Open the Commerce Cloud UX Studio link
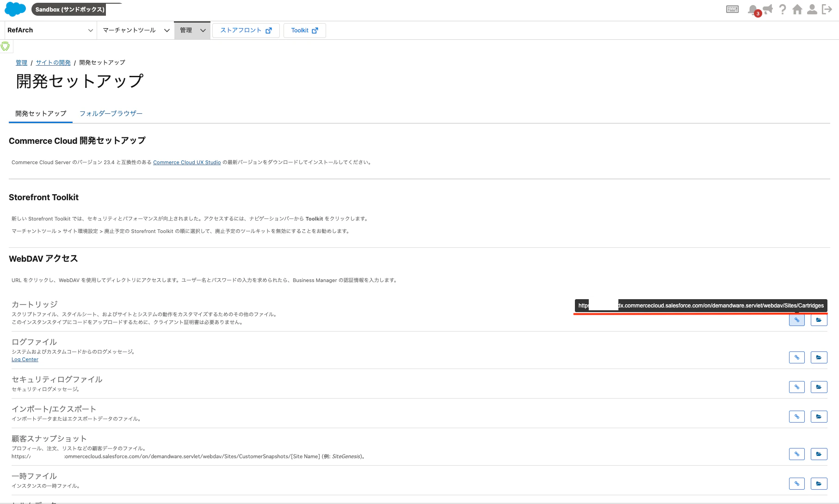The height and width of the screenshot is (504, 839). 187,162
